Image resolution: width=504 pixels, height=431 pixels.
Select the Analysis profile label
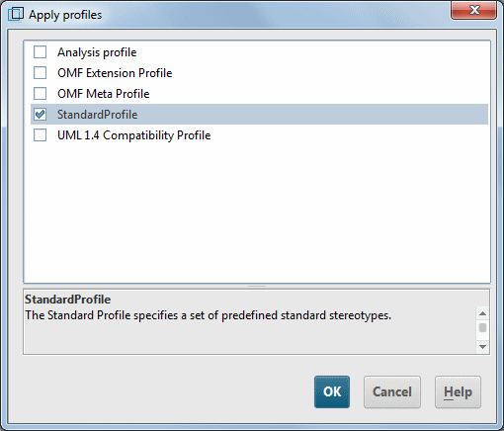97,52
